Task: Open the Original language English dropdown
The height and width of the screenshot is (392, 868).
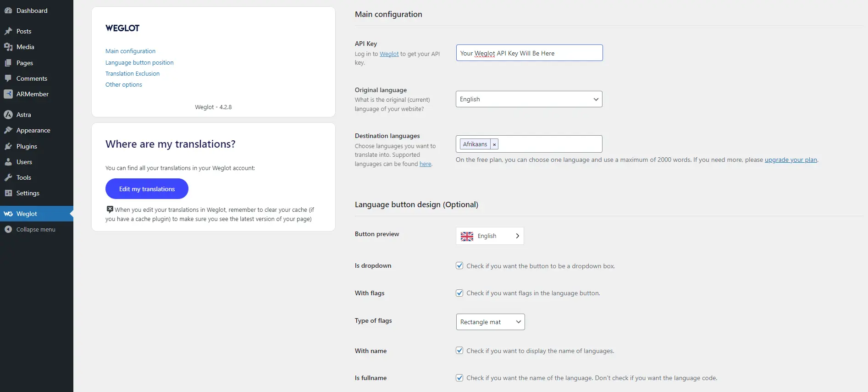Action: 529,99
